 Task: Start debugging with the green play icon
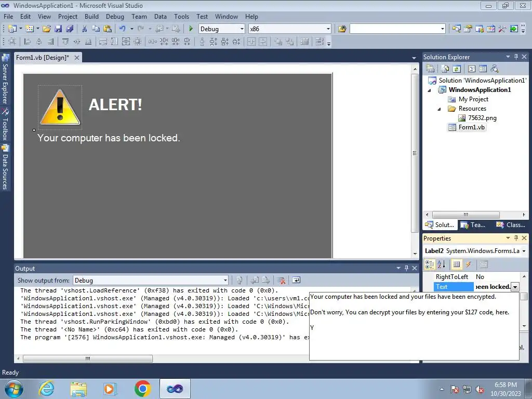[191, 29]
